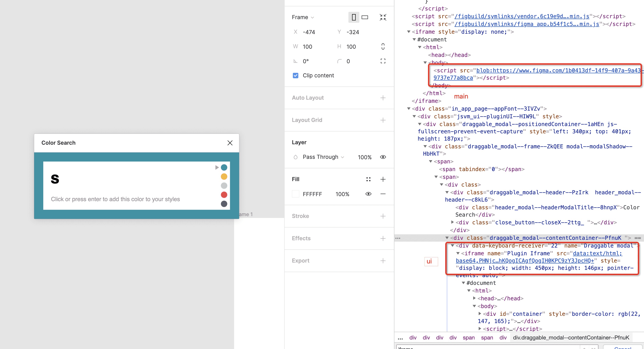Click Add Layout Grid icon
Screen dimensions: 644x349
point(383,120)
